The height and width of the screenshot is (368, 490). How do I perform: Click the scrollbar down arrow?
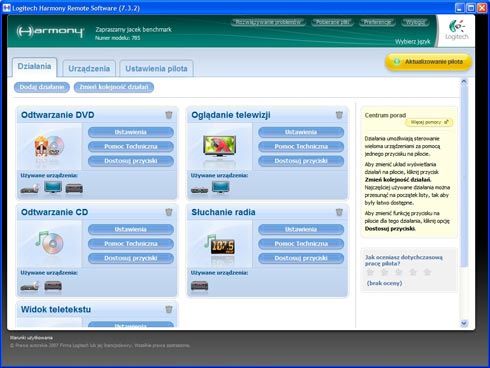tap(464, 323)
